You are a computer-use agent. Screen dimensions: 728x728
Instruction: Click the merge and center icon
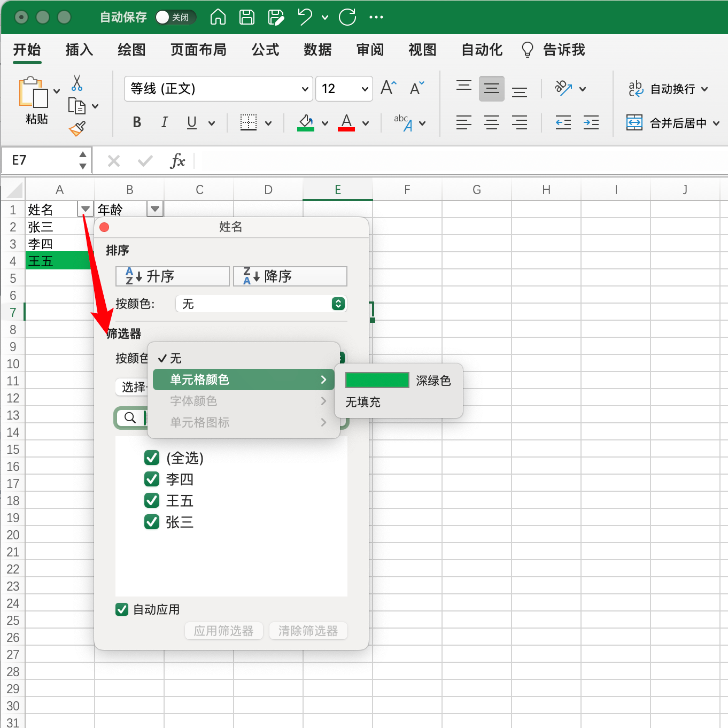coord(634,123)
